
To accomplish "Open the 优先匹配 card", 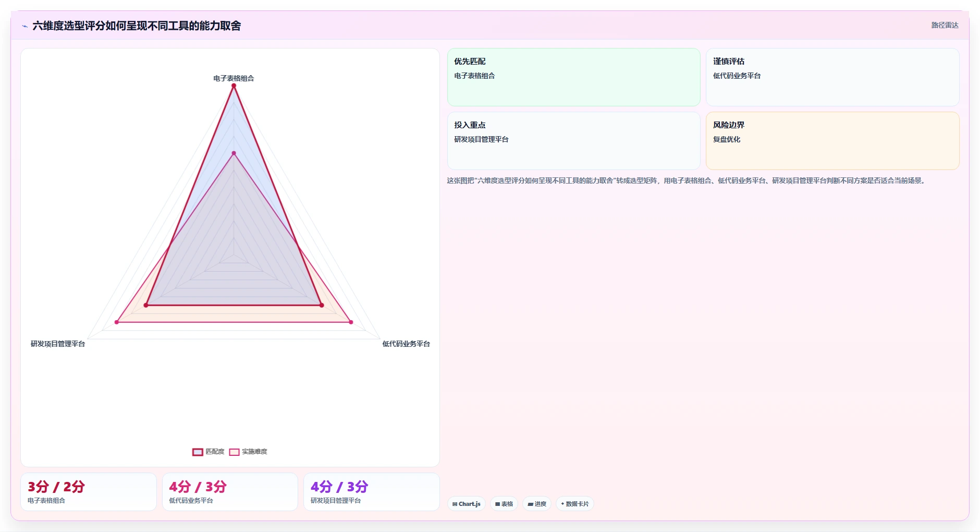I will pos(573,77).
